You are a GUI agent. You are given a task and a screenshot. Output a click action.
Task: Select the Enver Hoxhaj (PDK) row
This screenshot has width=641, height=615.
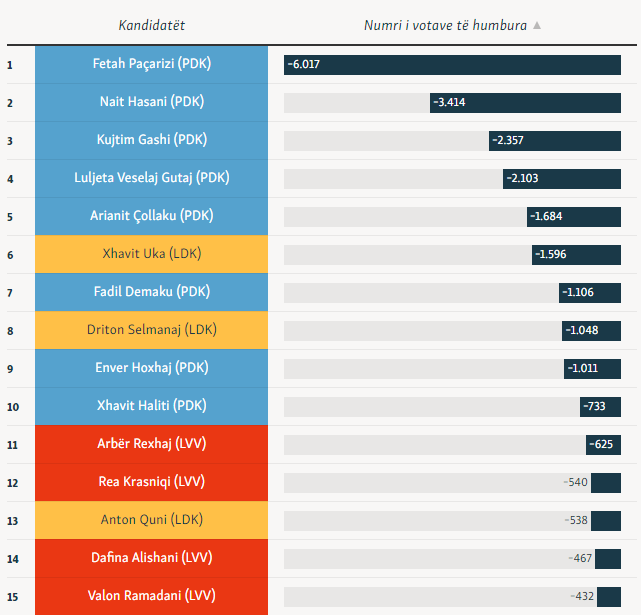click(151, 368)
